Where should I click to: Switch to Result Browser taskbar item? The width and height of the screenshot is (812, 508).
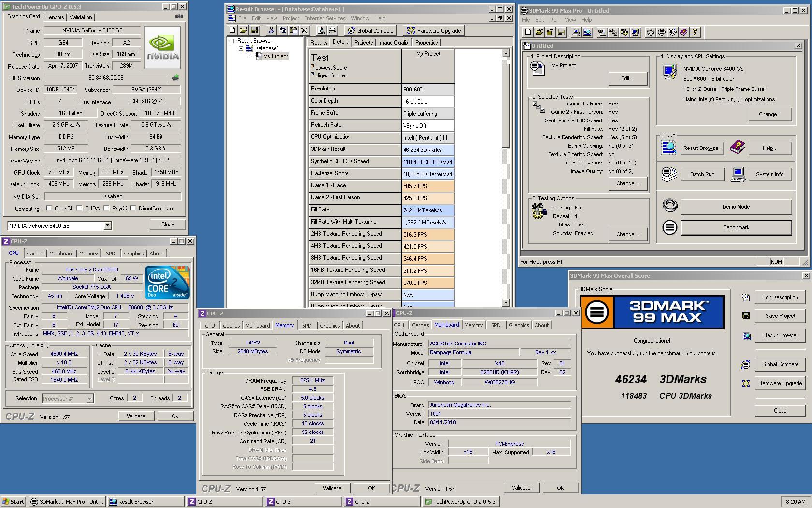(145, 502)
